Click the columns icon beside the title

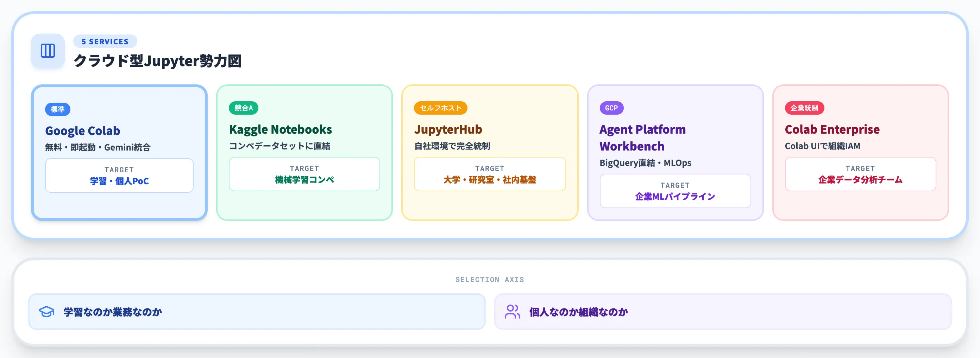pyautogui.click(x=48, y=51)
